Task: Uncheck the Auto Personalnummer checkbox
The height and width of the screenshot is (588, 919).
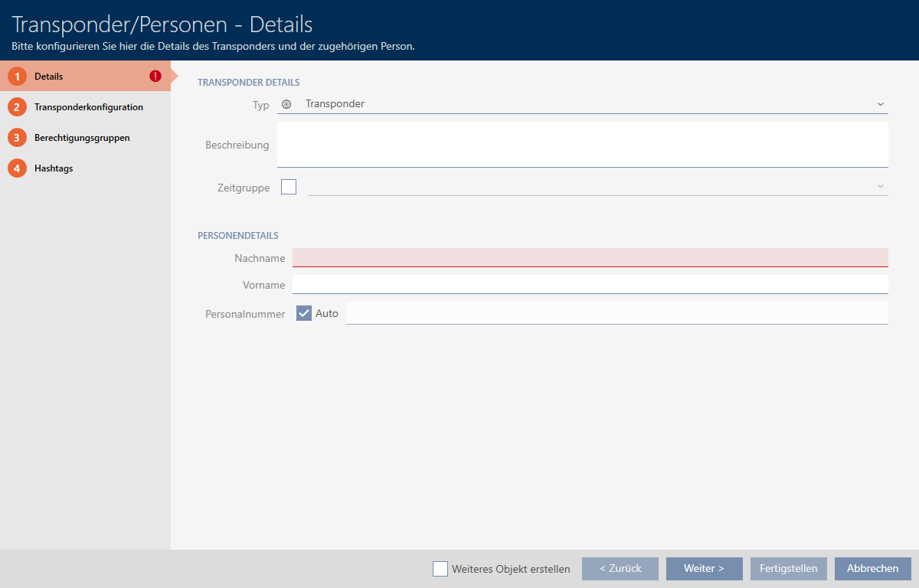Action: (x=304, y=313)
